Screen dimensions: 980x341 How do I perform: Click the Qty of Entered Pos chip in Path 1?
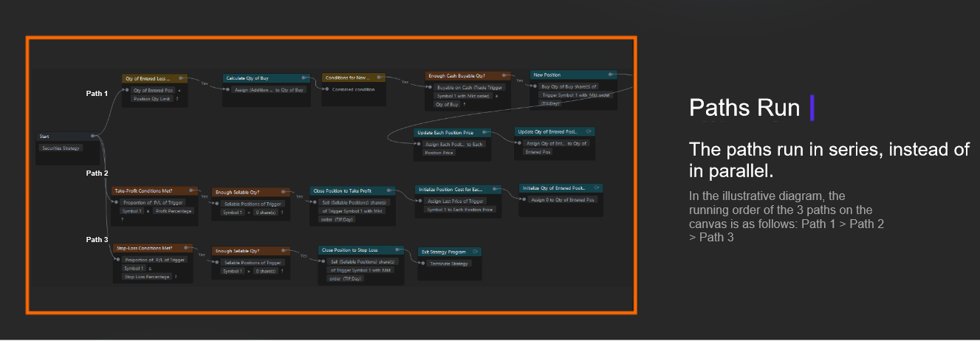tap(153, 90)
